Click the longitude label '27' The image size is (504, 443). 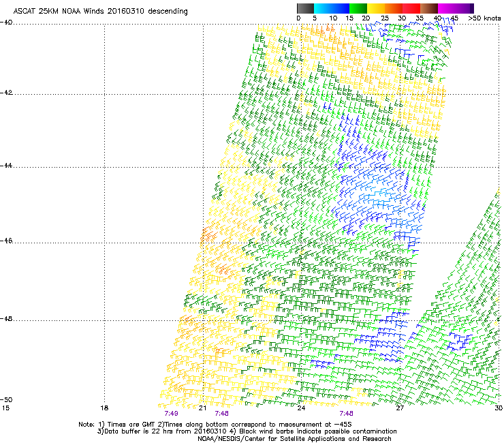[x=400, y=408]
